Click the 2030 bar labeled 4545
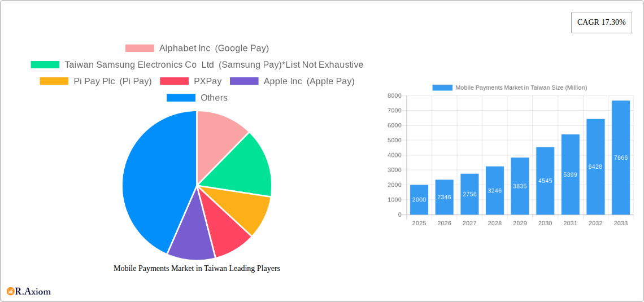The width and height of the screenshot is (644, 302). pos(545,181)
